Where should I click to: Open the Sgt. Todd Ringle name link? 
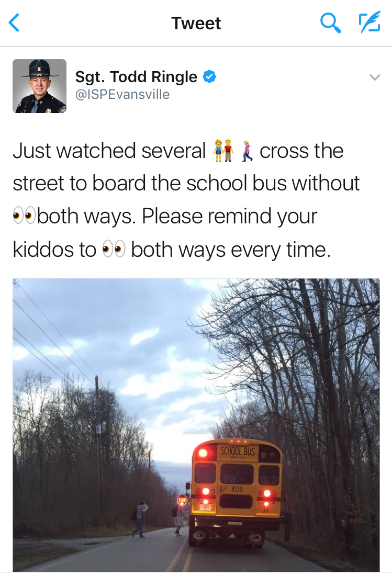136,77
